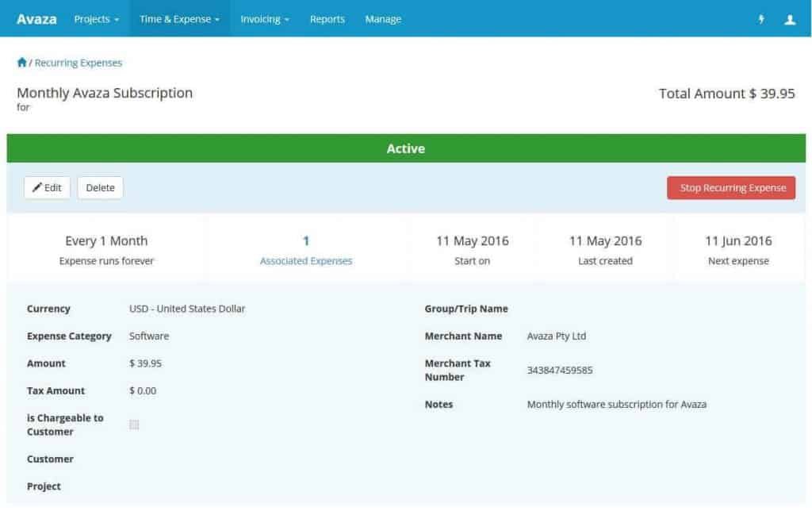Screen dimensions: 812x511
Task: Select Reports from the navigation bar
Action: [x=327, y=19]
